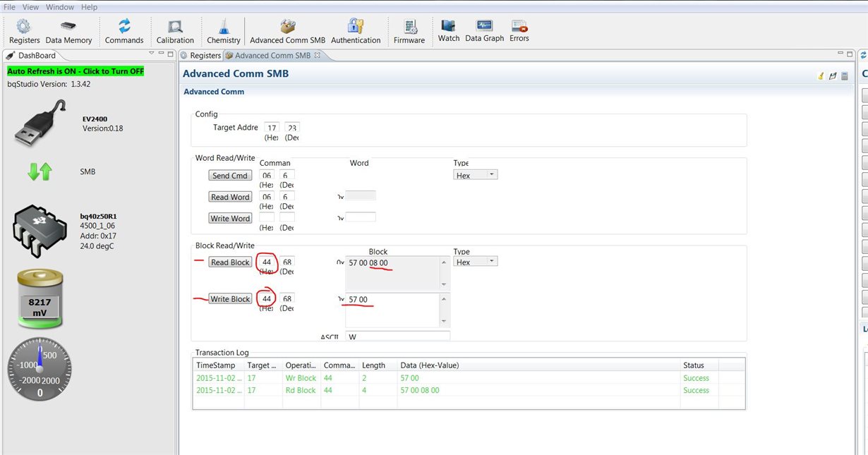Open the Errors tool
Viewport: 868px width, 455px height.
[x=519, y=30]
